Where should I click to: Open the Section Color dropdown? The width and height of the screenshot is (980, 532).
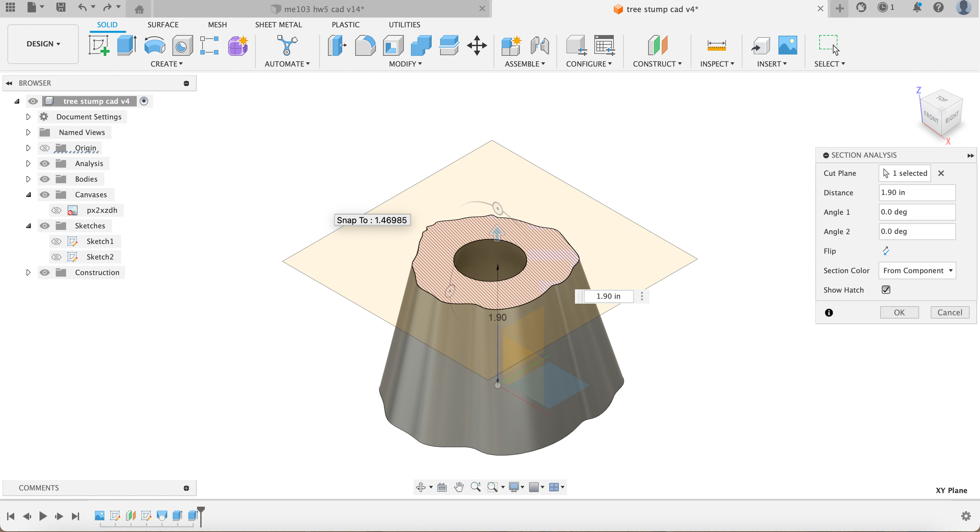(x=917, y=271)
